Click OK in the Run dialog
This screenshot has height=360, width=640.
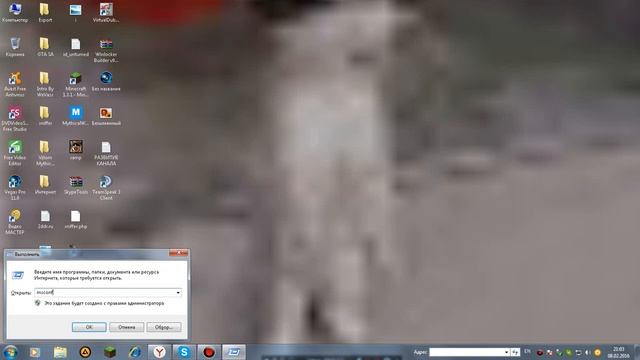(x=89, y=327)
